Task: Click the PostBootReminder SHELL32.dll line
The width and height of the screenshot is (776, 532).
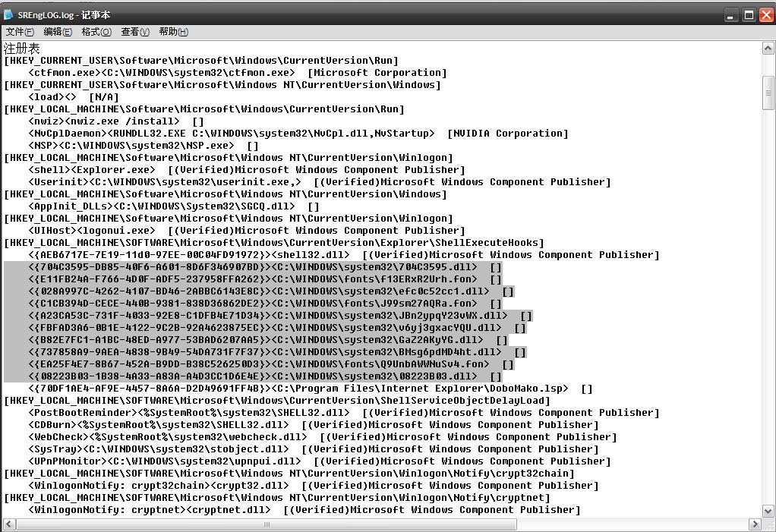Action: (x=344, y=413)
